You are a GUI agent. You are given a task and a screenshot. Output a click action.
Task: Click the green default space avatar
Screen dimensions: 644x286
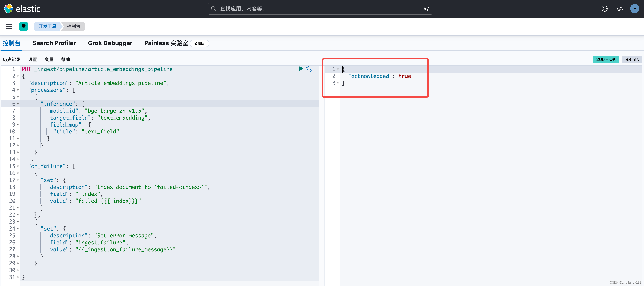pos(24,27)
